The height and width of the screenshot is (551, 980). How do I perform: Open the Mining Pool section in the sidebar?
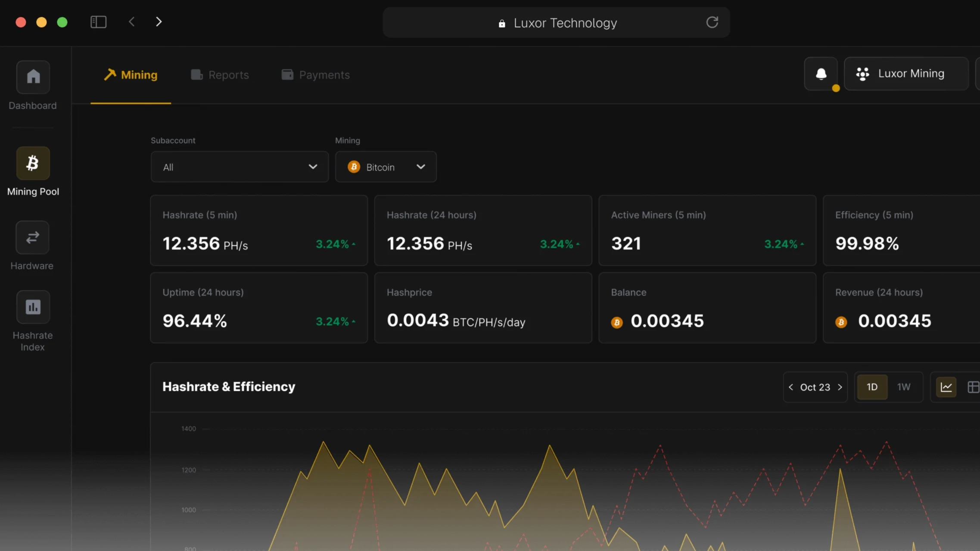[32, 163]
